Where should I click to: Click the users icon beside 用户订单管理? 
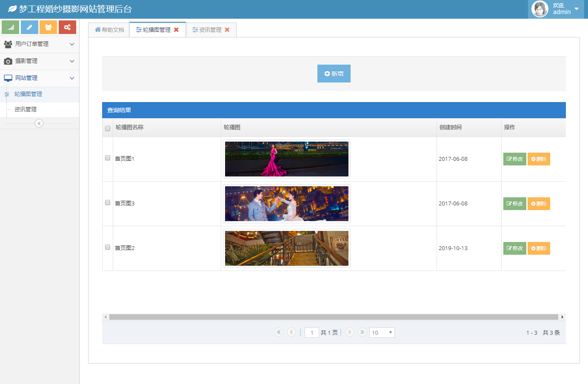tap(8, 44)
